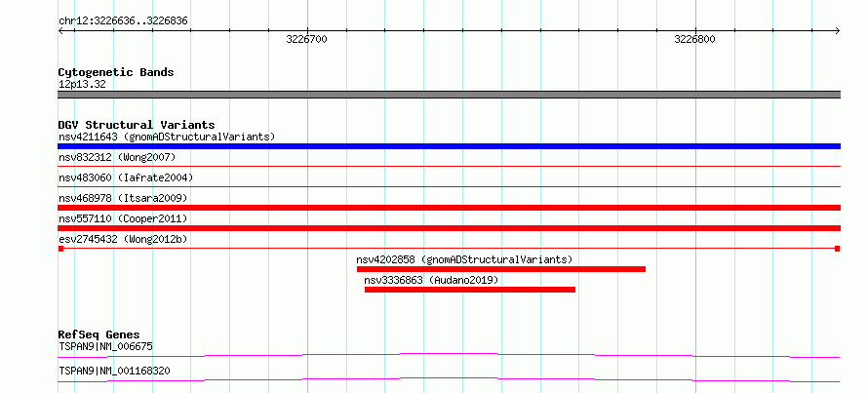Open the TSPAN9|NM_006675 transcript label

click(105, 346)
